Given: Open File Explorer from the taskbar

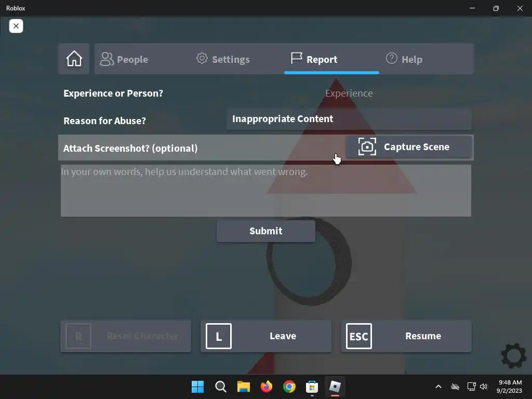Looking at the screenshot, I should coord(243,387).
